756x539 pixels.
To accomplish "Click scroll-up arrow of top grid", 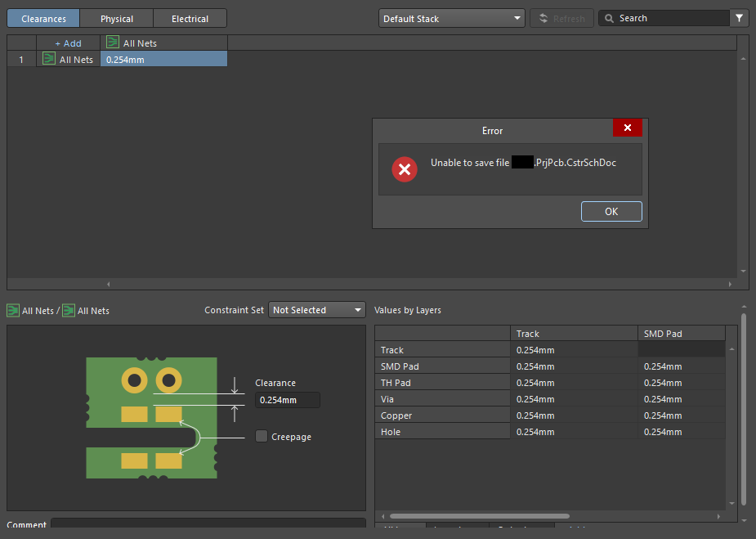I will coord(743,58).
